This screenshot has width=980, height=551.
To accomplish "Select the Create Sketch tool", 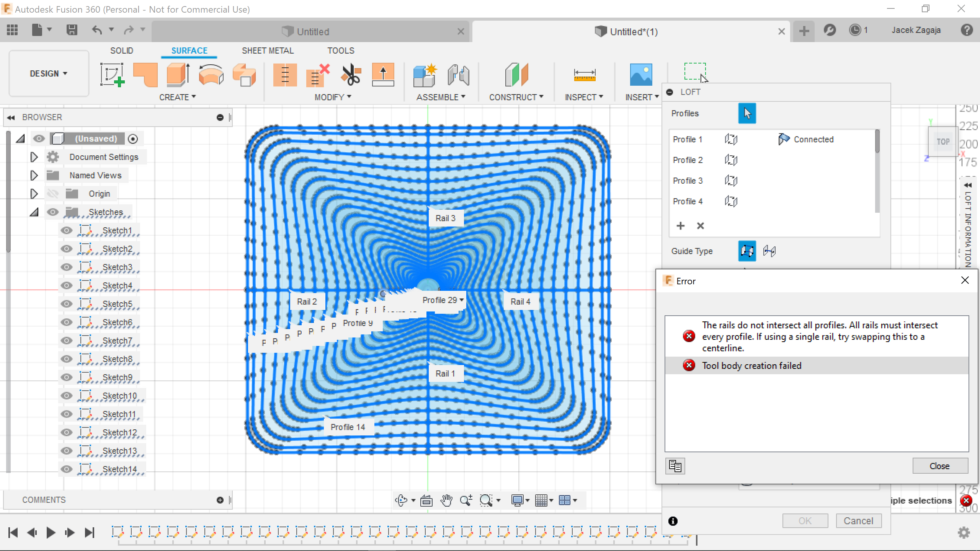I will click(x=112, y=75).
